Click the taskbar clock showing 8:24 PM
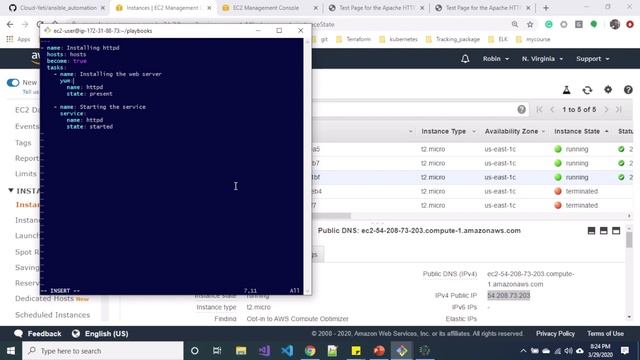Image resolution: width=640 pixels, height=360 pixels. tap(600, 351)
